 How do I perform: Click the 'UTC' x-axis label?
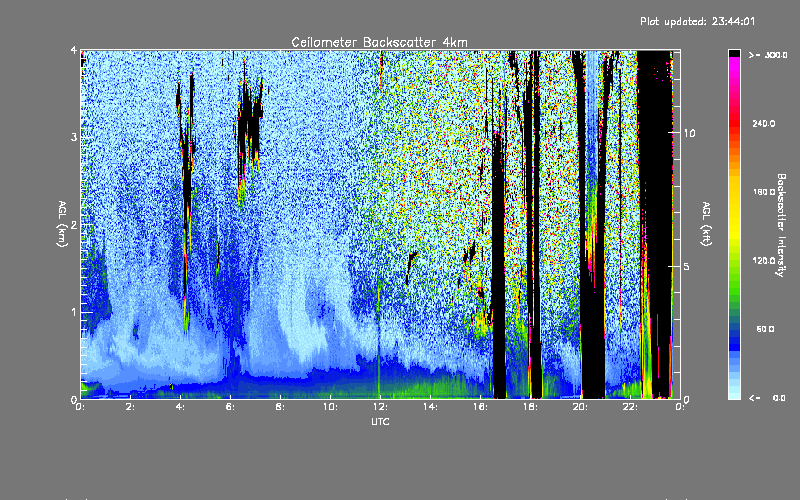pos(380,421)
